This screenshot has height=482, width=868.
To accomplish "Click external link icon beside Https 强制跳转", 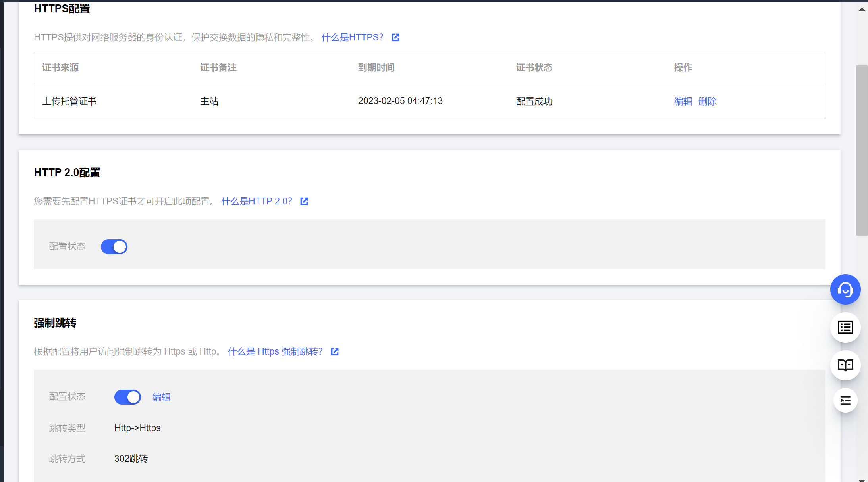I will pos(335,351).
